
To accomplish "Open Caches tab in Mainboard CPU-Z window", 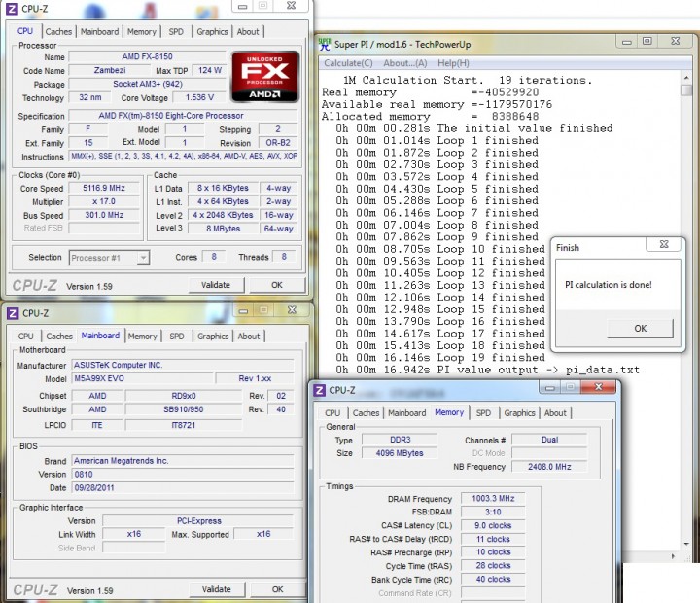I will 59,337.
